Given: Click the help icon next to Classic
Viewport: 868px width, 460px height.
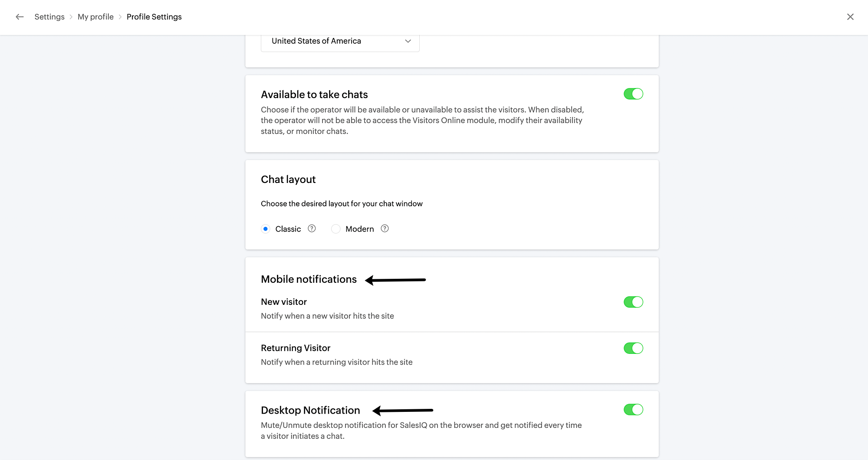Looking at the screenshot, I should (312, 228).
